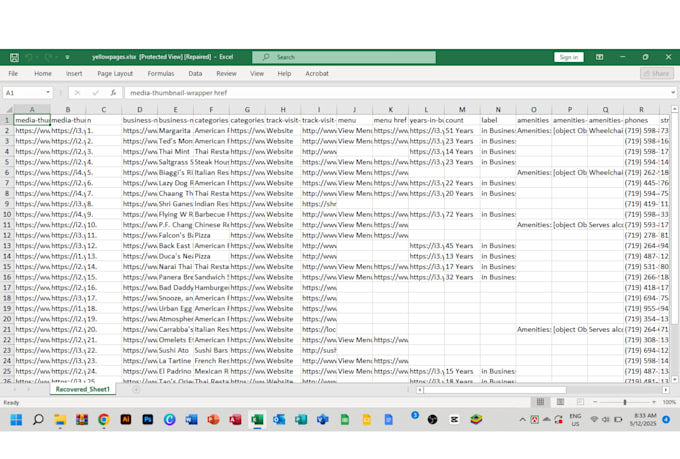
Task: Click the Redo arrow in Quick Access
Action: [x=48, y=57]
